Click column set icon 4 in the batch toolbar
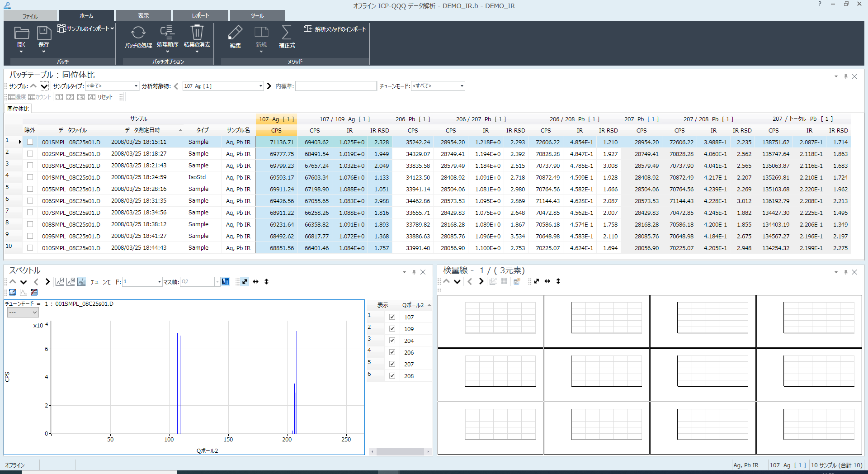Viewport: 868px width, 474px height. point(92,97)
